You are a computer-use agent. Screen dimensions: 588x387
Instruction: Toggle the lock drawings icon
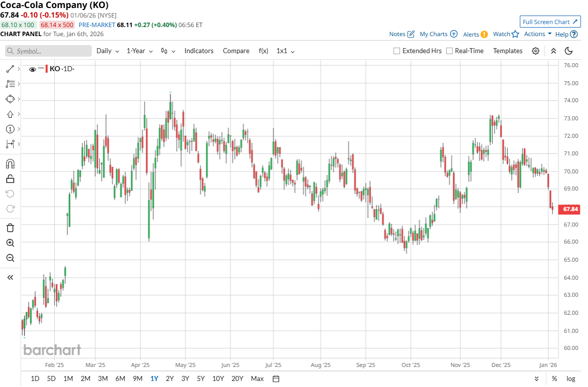10,179
